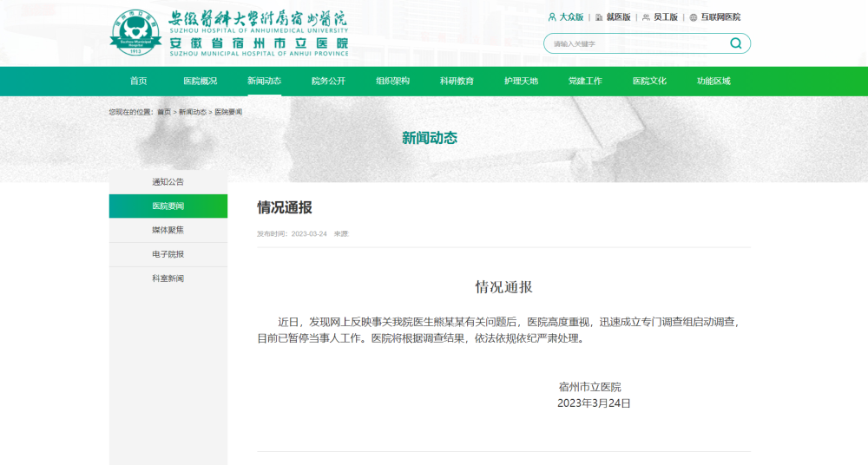Click the search magnifier icon
The width and height of the screenshot is (868, 465).
tap(736, 43)
